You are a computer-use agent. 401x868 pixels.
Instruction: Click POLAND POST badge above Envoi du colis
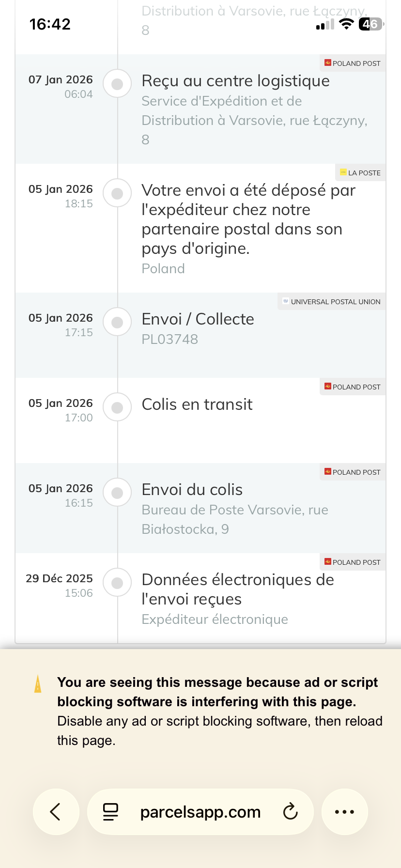click(x=353, y=472)
